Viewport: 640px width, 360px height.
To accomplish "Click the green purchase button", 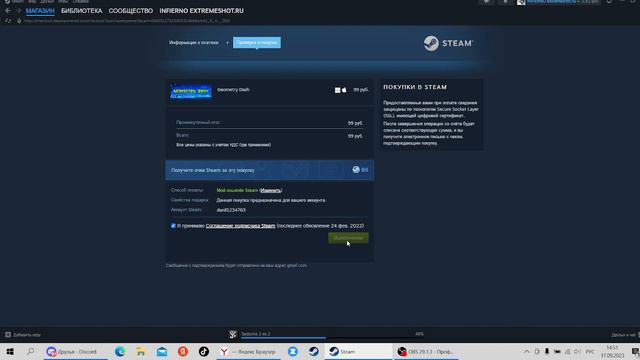I will (x=348, y=238).
